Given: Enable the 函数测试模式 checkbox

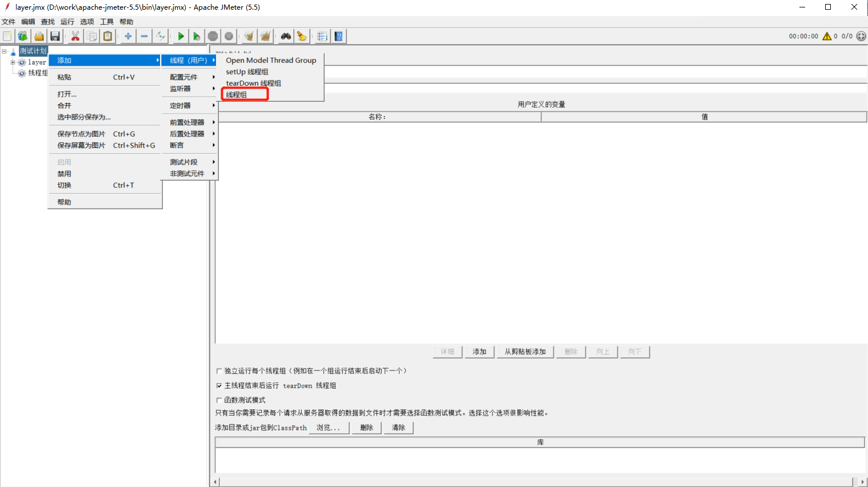Looking at the screenshot, I should click(219, 400).
